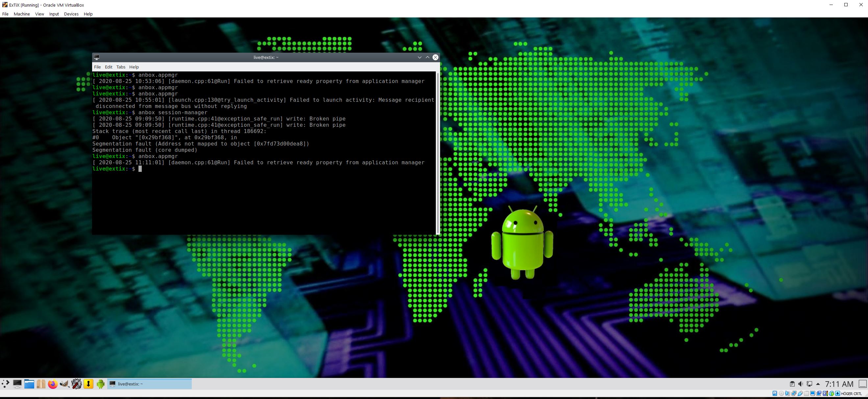Image resolution: width=868 pixels, height=399 pixels.
Task: Click the VirtualBox CPU virtualization status icon
Action: (x=825, y=393)
